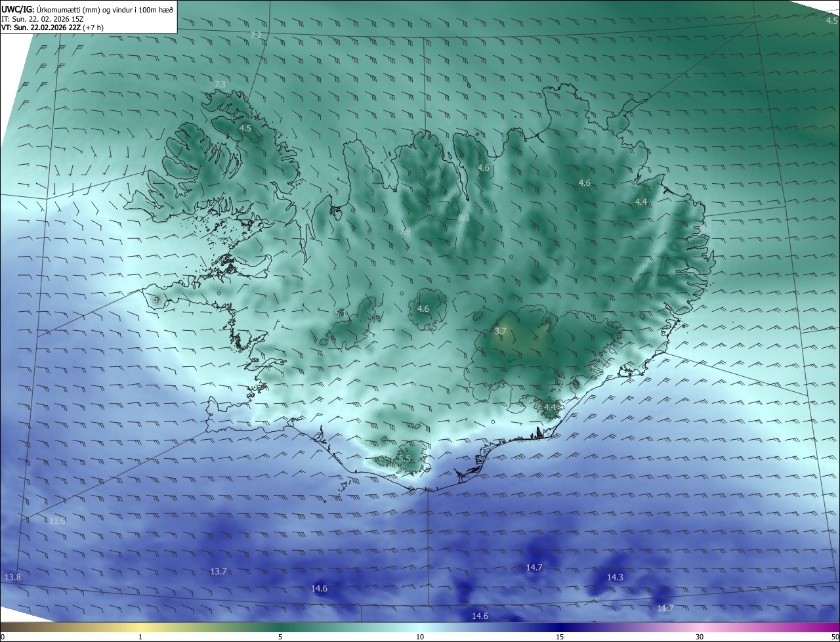Click the 4.4 value next to the 8.3 label
840x642 pixels.
641,202
